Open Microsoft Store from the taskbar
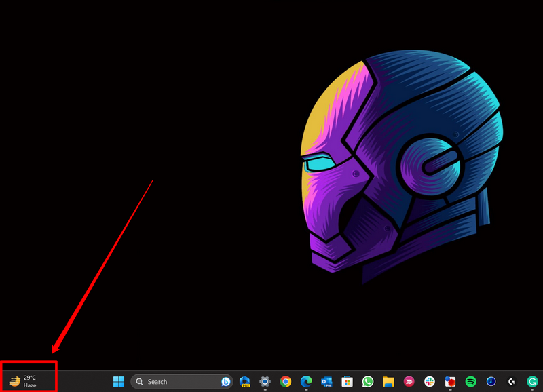 point(347,382)
